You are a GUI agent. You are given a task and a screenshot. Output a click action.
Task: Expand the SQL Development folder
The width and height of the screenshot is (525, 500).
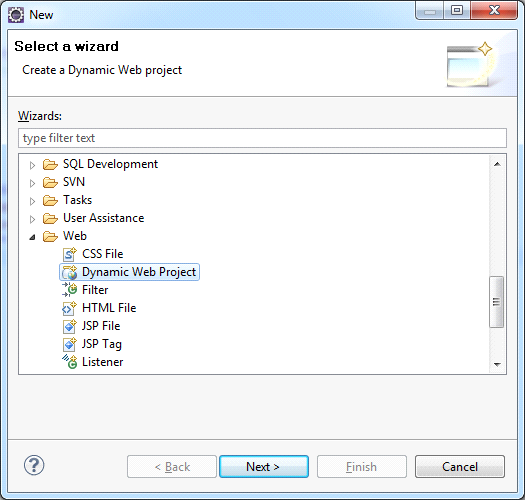coord(32,165)
